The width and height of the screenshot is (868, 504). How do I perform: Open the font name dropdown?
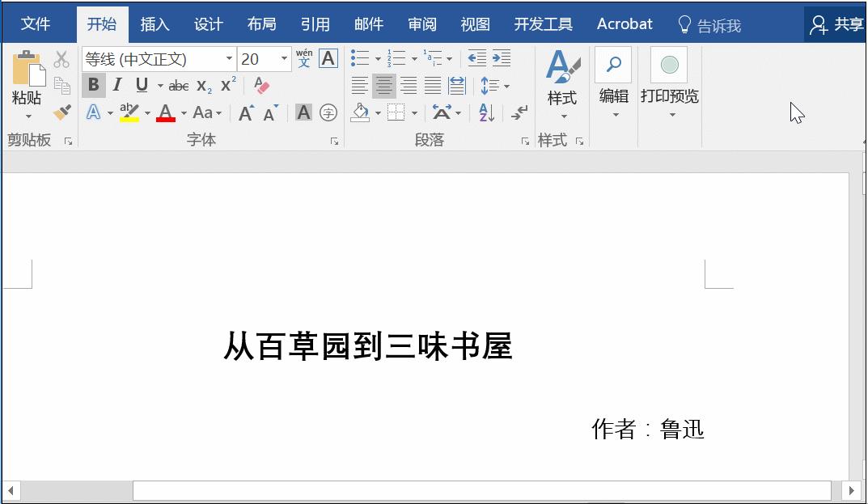(x=230, y=59)
